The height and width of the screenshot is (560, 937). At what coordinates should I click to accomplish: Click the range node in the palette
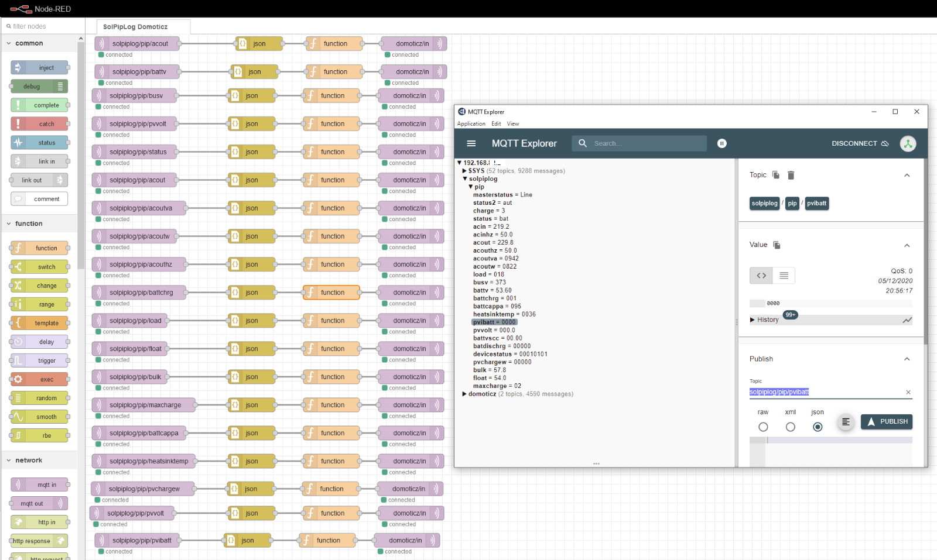[x=39, y=304]
